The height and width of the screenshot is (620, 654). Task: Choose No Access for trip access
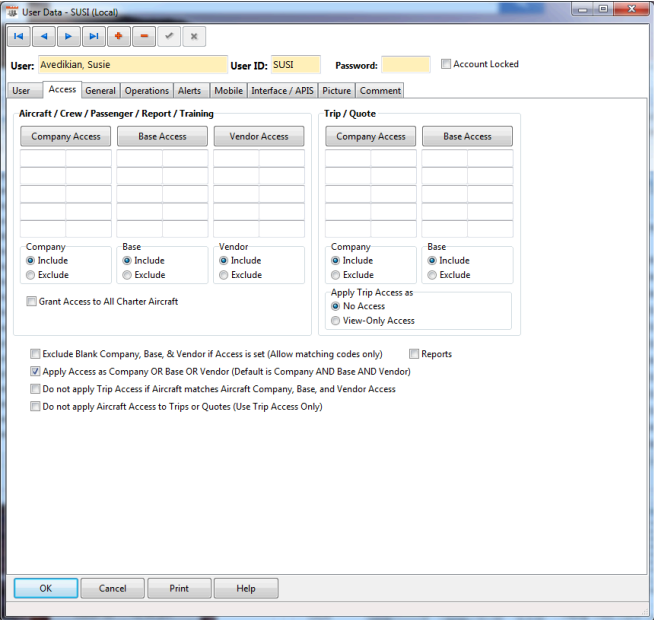(336, 306)
